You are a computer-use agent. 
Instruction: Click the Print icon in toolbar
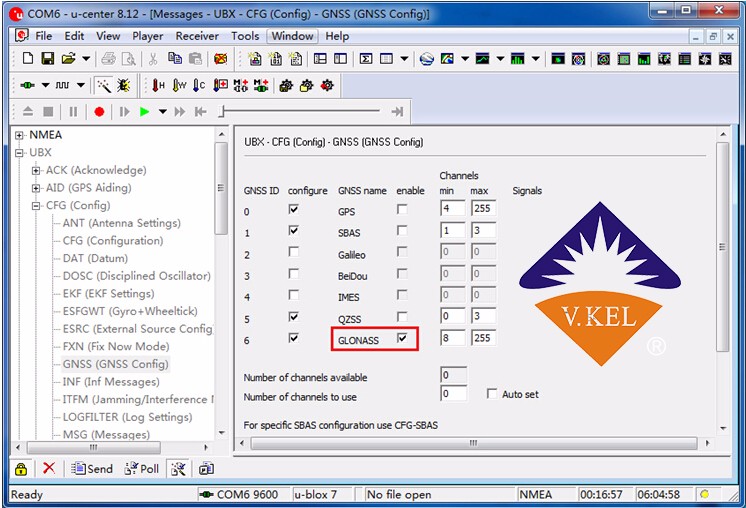coord(109,59)
